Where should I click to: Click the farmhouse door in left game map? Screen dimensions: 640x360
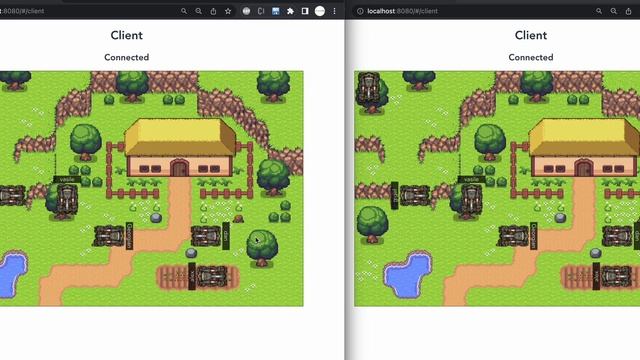click(179, 168)
